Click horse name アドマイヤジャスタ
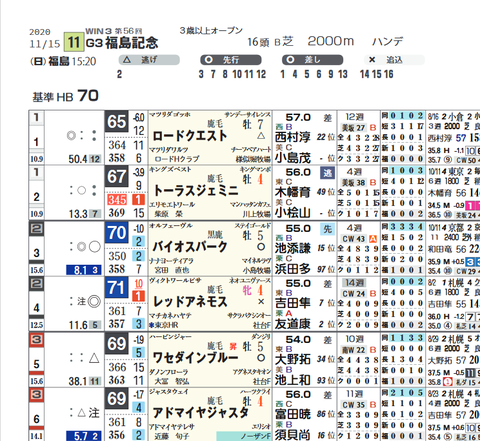Viewport: 480px width, 441px height. tap(201, 413)
